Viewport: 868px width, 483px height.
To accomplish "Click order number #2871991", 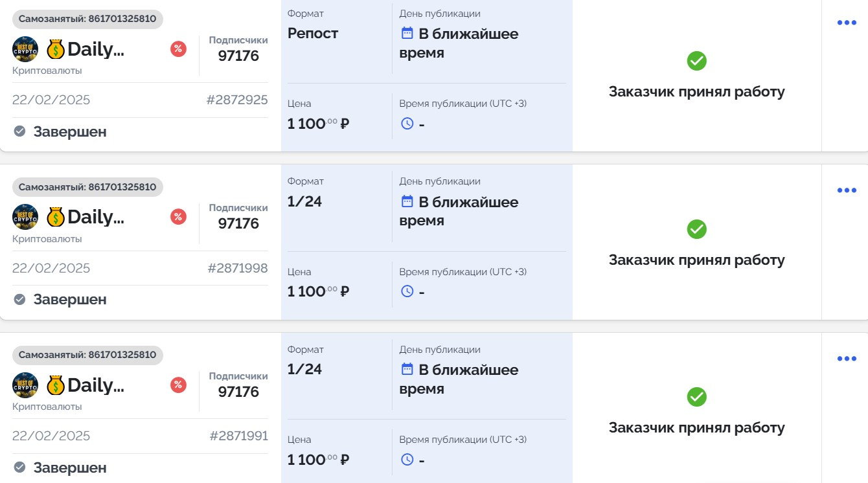I will click(x=238, y=436).
